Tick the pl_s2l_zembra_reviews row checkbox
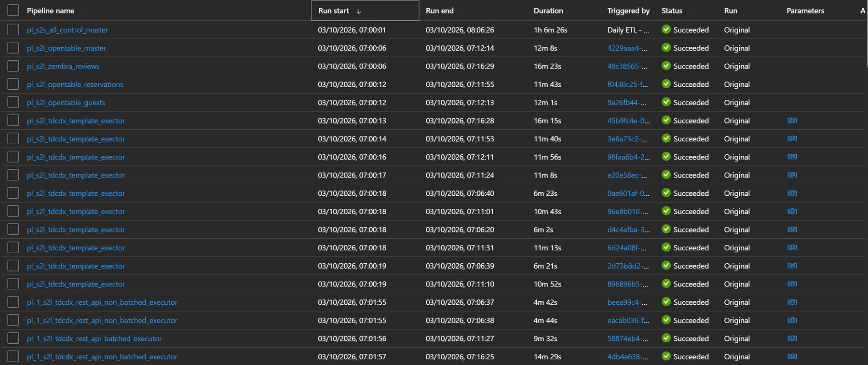Screen dimensions: 868x365 click(14, 66)
